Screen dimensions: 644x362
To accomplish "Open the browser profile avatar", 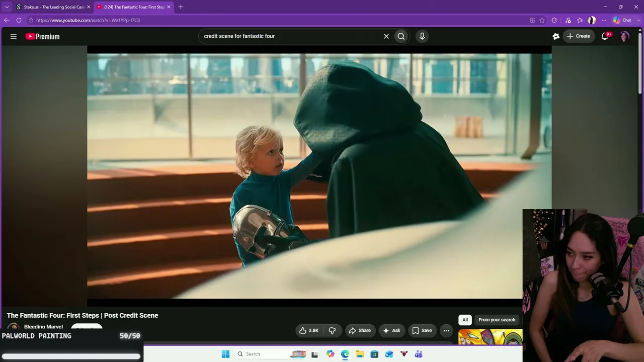I will (x=592, y=20).
